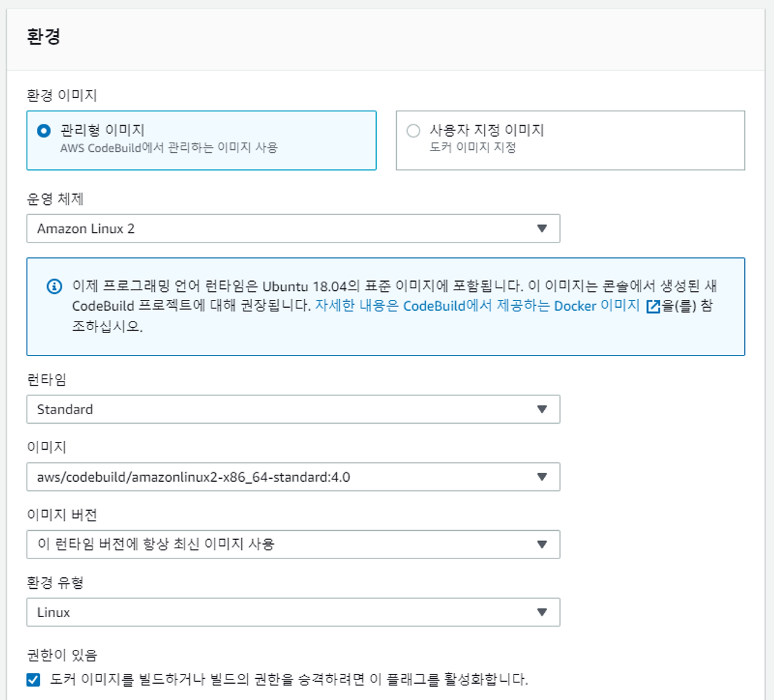The height and width of the screenshot is (700, 774).
Task: Click the external link icon after Docker 이미지
Action: click(652, 306)
